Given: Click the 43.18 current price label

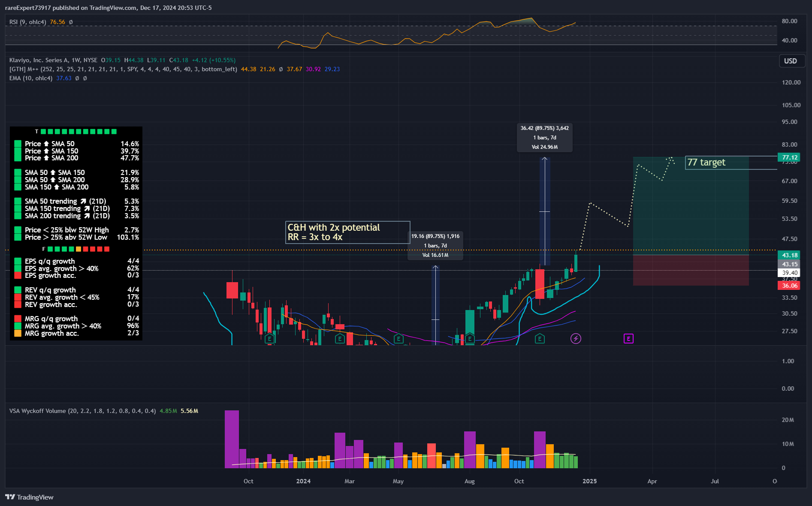Looking at the screenshot, I should pos(790,255).
